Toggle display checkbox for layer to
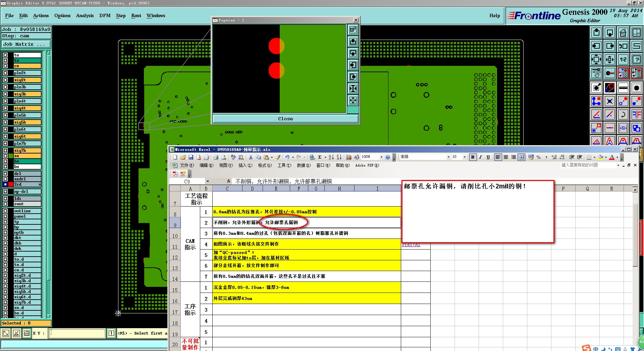Viewport: 644px width, 351px height. coord(5,55)
